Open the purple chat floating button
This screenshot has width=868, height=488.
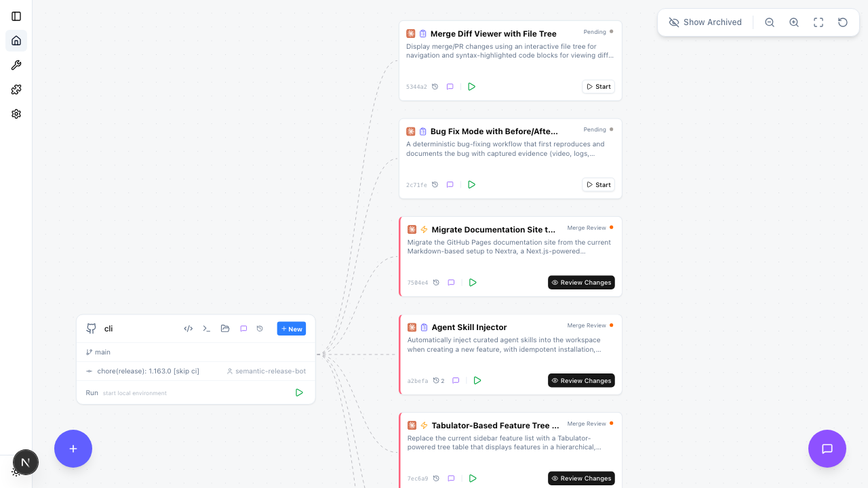point(827,449)
